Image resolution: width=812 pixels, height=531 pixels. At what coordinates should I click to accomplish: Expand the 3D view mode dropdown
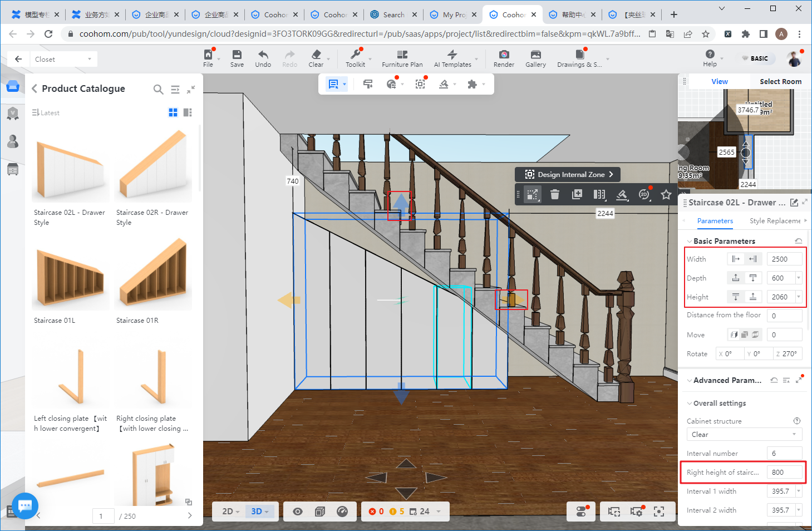(x=260, y=512)
